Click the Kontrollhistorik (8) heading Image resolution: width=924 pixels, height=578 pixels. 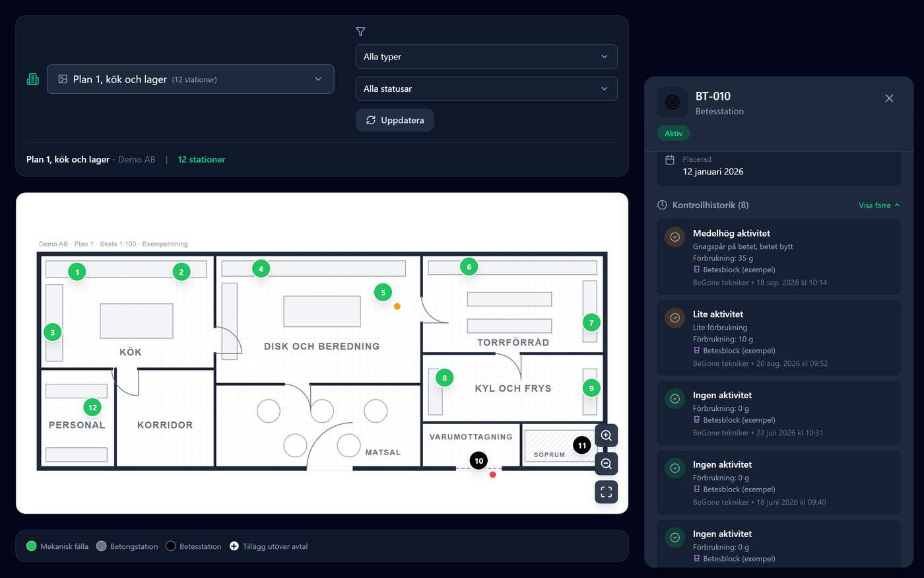(710, 205)
